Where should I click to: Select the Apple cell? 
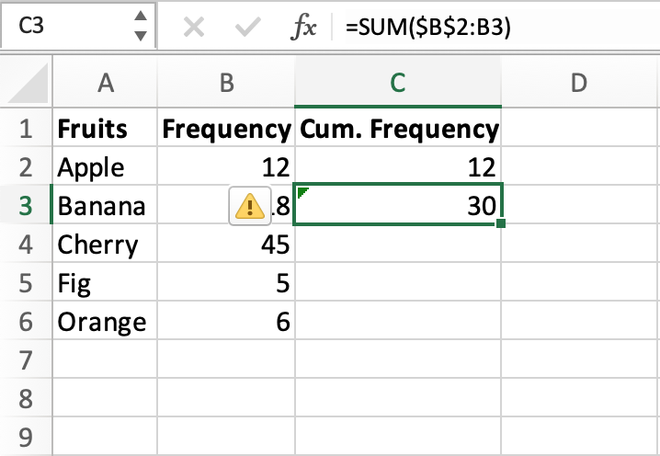[103, 168]
